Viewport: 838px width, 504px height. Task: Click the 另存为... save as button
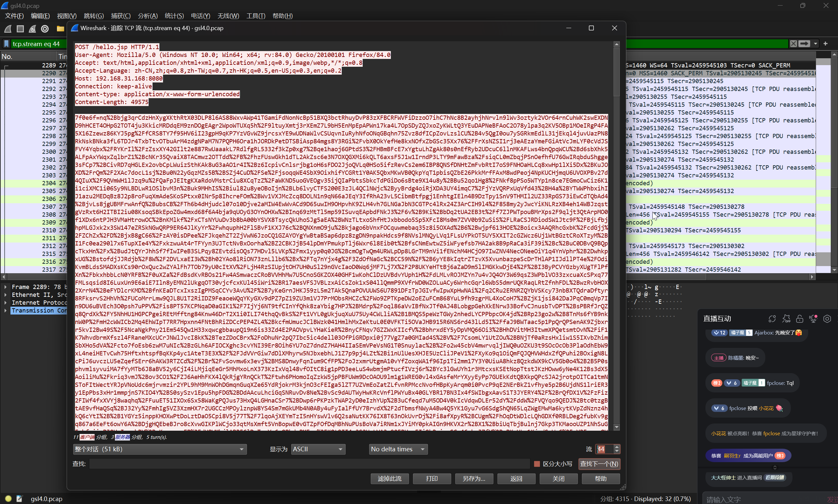tap(474, 478)
